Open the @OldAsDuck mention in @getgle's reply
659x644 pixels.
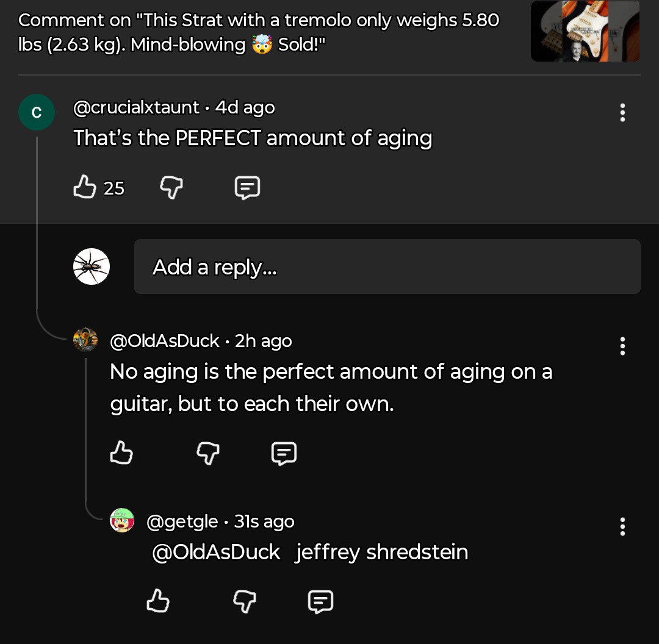[216, 551]
